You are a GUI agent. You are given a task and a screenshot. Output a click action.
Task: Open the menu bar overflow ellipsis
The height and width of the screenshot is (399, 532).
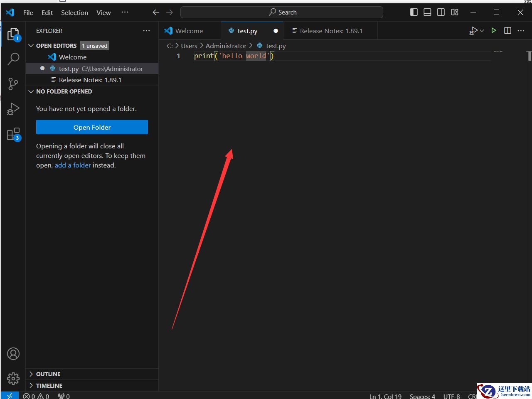pos(125,12)
